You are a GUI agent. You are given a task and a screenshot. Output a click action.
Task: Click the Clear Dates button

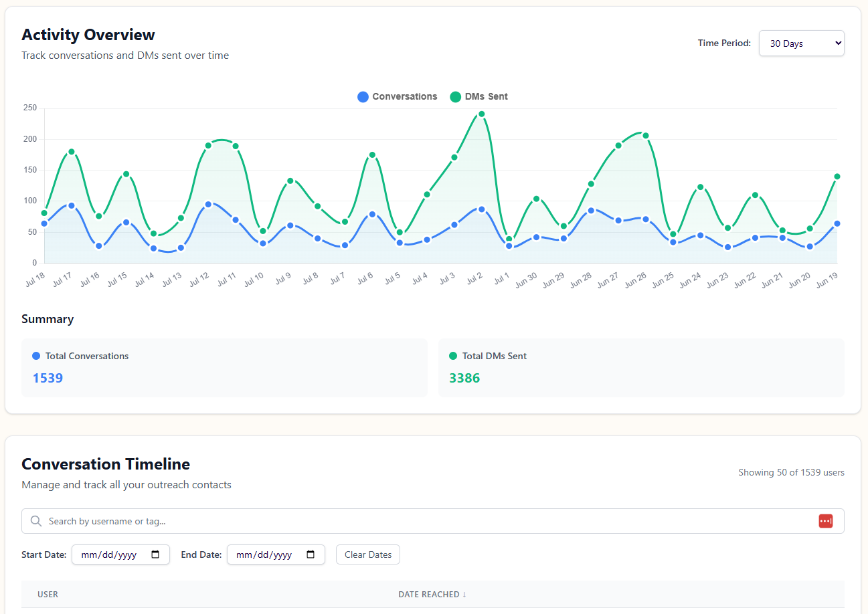pos(367,554)
